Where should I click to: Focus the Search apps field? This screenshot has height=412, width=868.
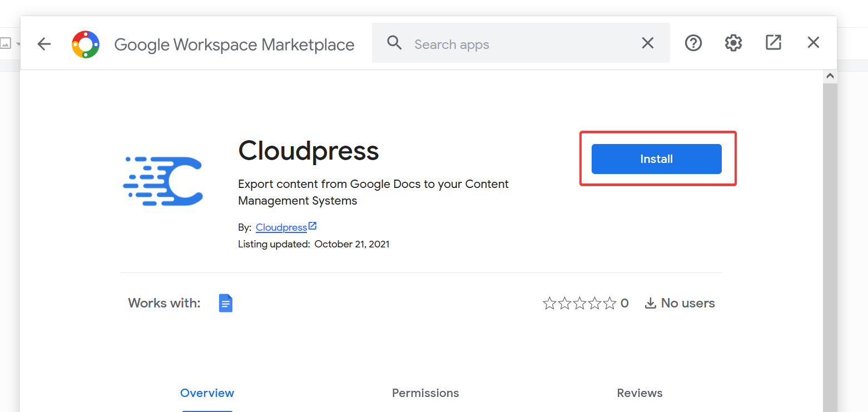click(x=521, y=43)
